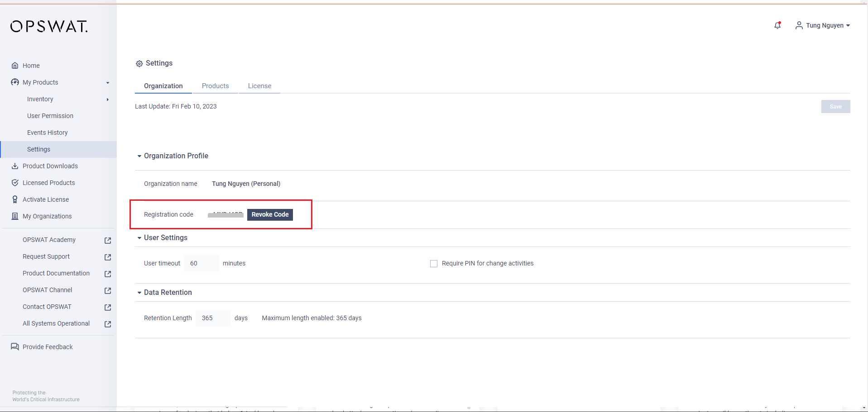The height and width of the screenshot is (412, 868).
Task: Enable Require PIN for change activities
Action: click(x=434, y=264)
